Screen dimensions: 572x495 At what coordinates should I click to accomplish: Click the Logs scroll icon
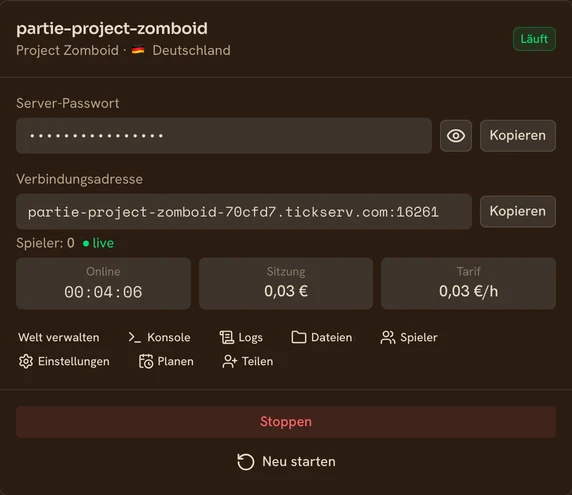coord(227,337)
